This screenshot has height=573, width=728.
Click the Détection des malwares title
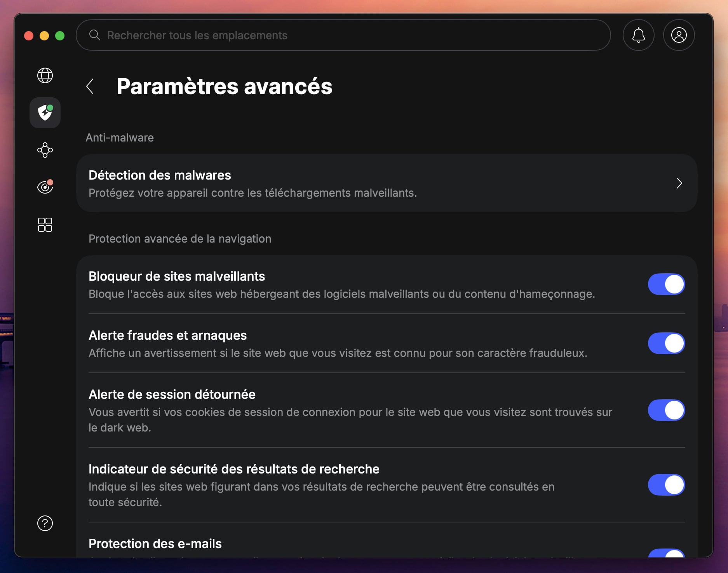click(x=160, y=175)
